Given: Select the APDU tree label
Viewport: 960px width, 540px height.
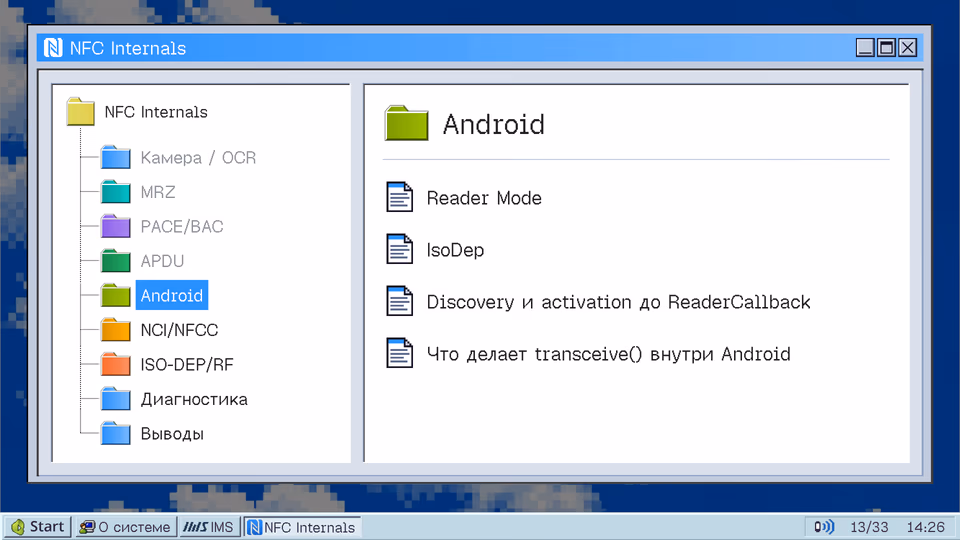Looking at the screenshot, I should coord(162,261).
